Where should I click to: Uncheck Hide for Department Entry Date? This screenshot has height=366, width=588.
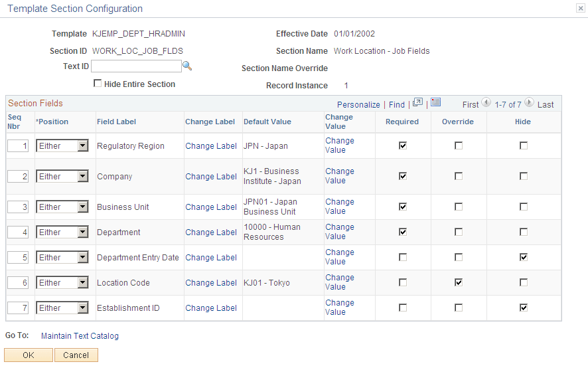point(524,257)
